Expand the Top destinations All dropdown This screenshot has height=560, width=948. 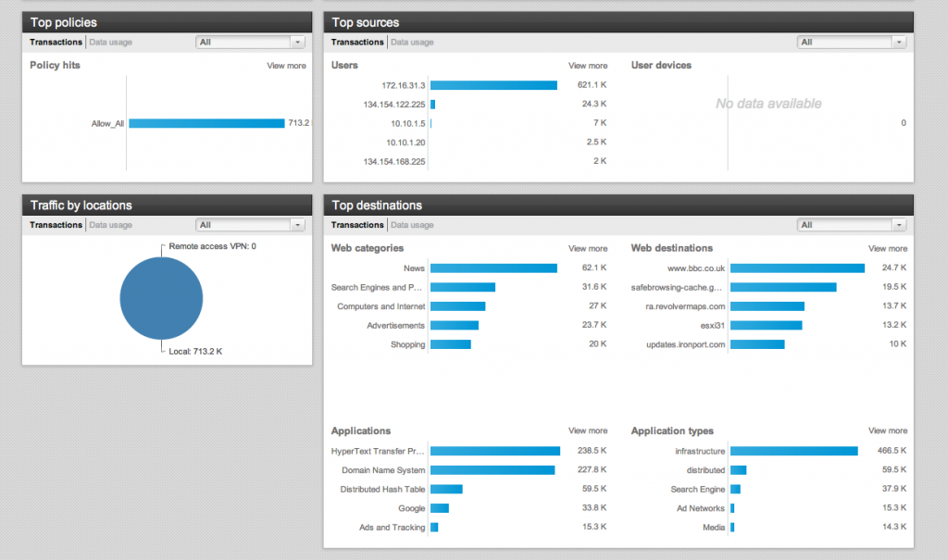coord(852,225)
